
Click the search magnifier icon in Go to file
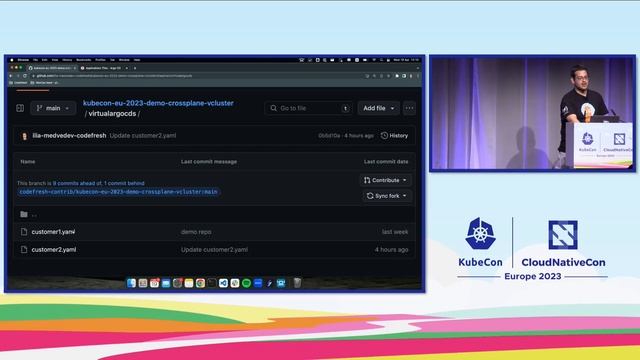[x=273, y=108]
